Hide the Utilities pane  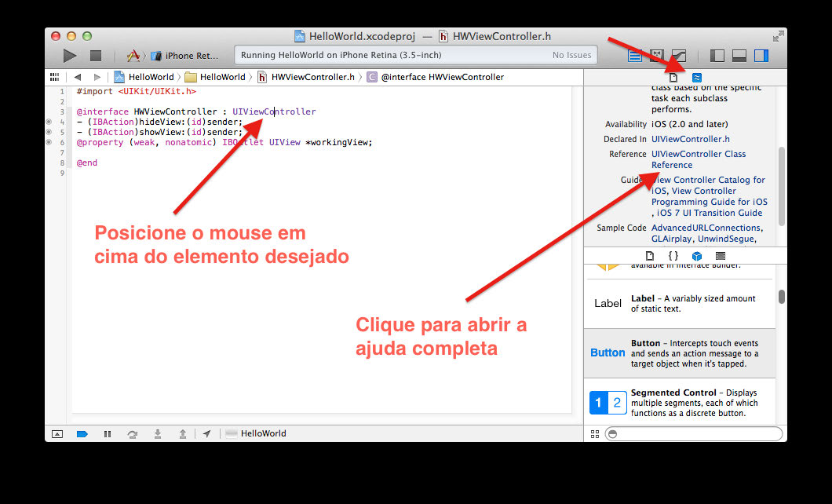click(x=761, y=56)
